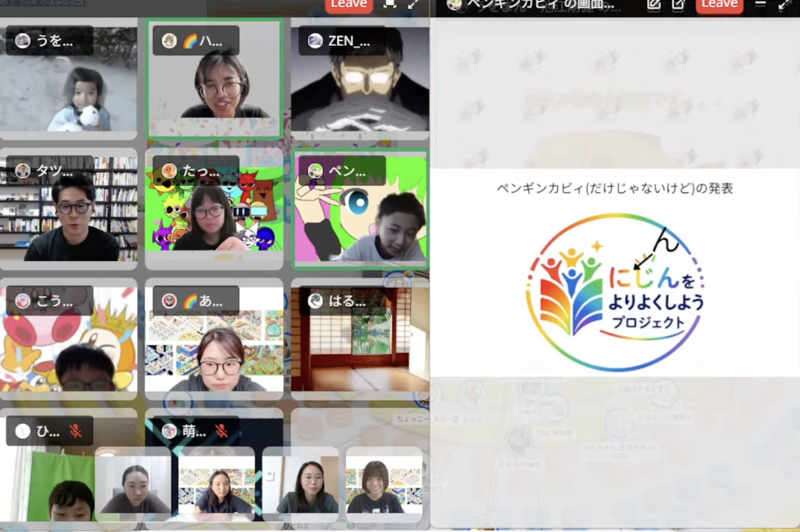Select the はる... Japanese room video tile
Image resolution: width=800 pixels, height=532 pixels.
(x=360, y=339)
